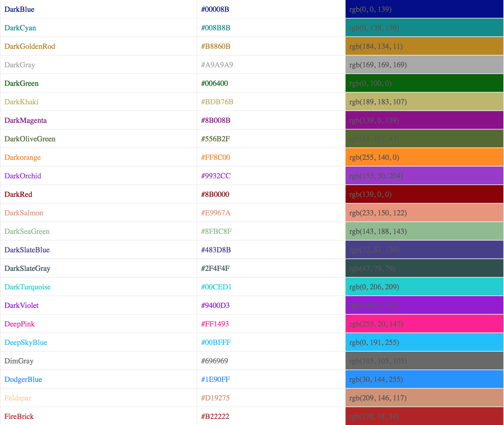Select hex code #8B008B

pos(216,120)
